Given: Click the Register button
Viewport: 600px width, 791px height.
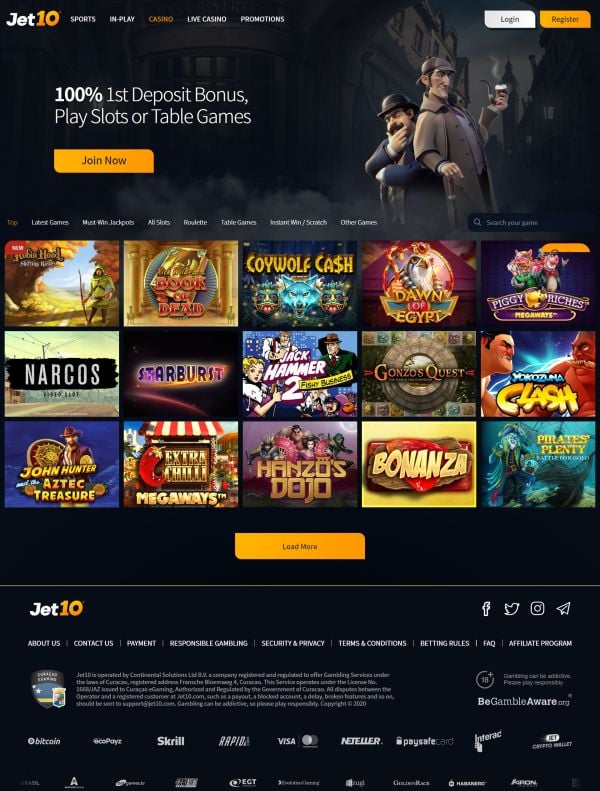Looking at the screenshot, I should [x=565, y=19].
